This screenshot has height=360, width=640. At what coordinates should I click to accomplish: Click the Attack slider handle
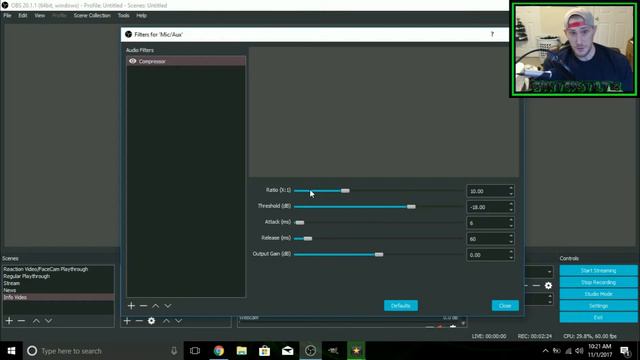pyautogui.click(x=300, y=222)
